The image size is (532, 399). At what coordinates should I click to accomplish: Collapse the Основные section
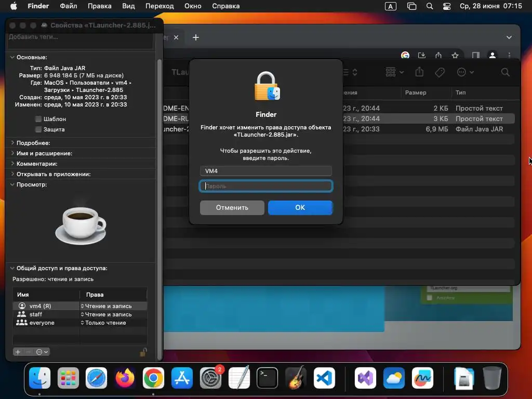coord(12,57)
